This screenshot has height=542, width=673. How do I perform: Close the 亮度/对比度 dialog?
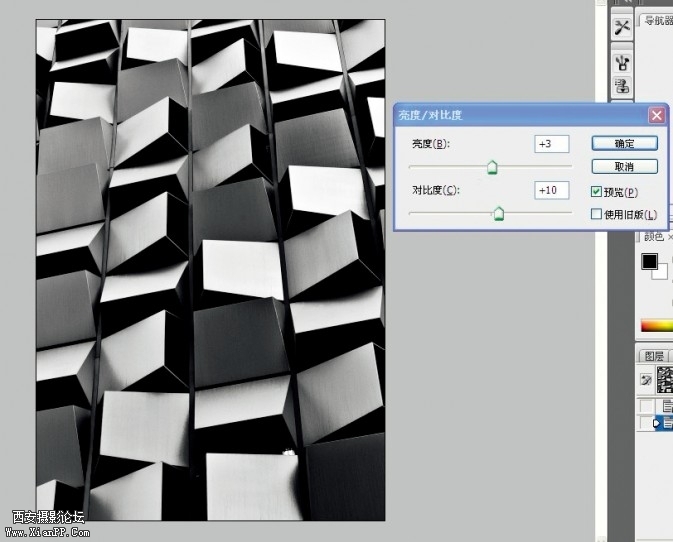pos(657,115)
